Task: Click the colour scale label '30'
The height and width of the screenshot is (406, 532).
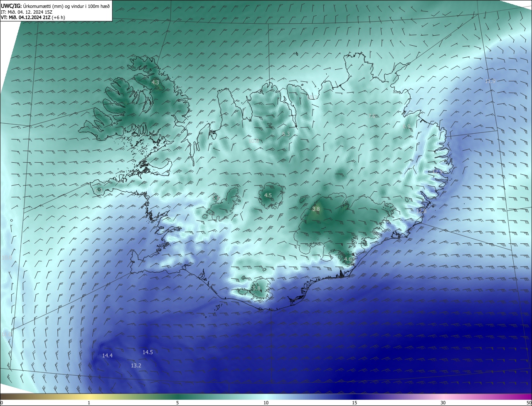Action: pyautogui.click(x=443, y=403)
